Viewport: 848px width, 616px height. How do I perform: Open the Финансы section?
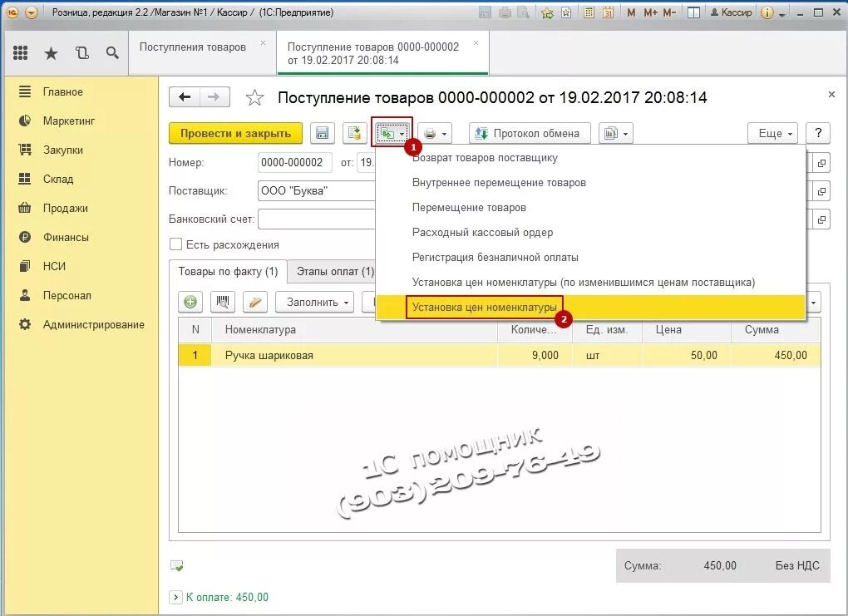point(66,238)
